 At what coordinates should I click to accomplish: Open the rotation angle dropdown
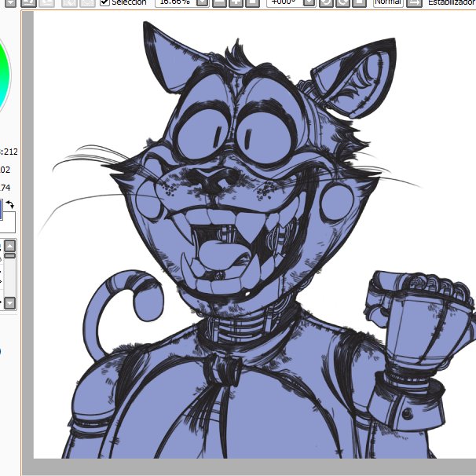(x=309, y=2)
